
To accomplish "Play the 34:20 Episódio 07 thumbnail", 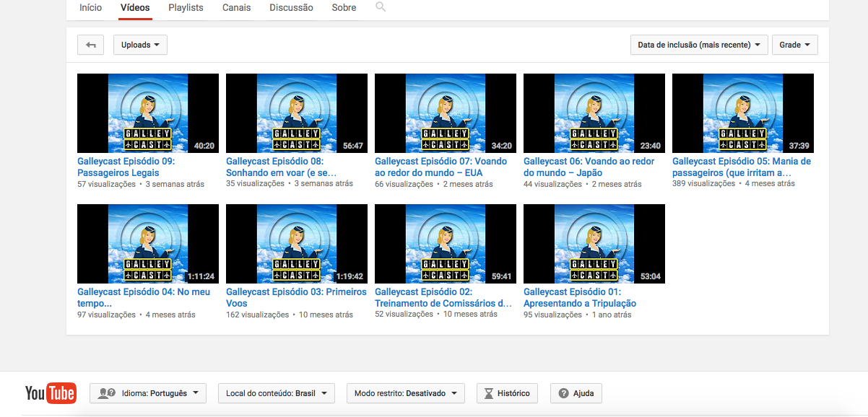I will click(x=446, y=113).
